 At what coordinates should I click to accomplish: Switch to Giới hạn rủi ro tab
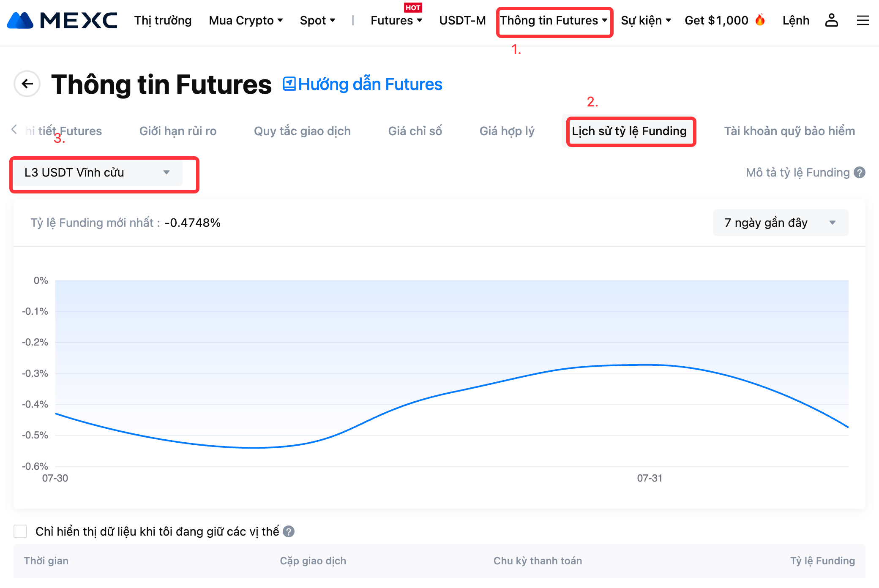click(x=178, y=131)
